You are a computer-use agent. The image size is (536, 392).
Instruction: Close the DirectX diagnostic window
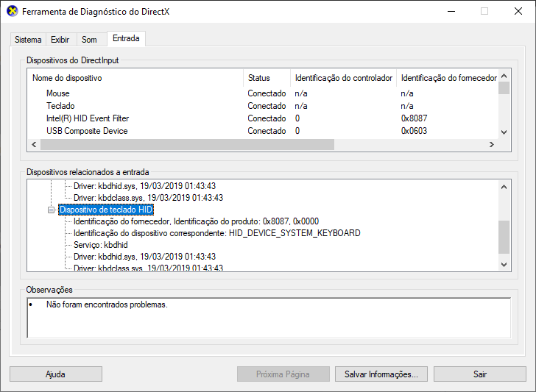518,11
